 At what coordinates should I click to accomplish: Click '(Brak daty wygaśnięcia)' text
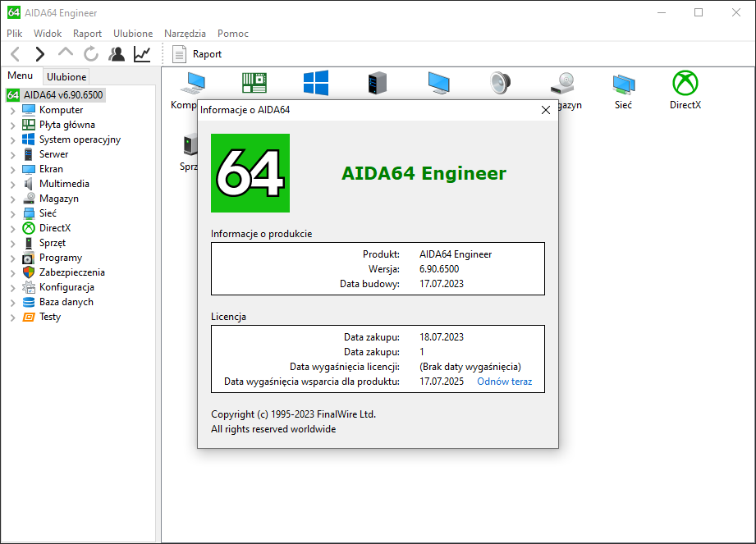coord(470,367)
